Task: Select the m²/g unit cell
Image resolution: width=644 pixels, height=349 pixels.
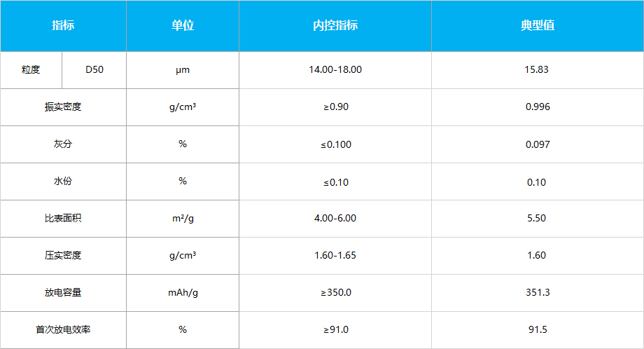Action: (x=183, y=218)
